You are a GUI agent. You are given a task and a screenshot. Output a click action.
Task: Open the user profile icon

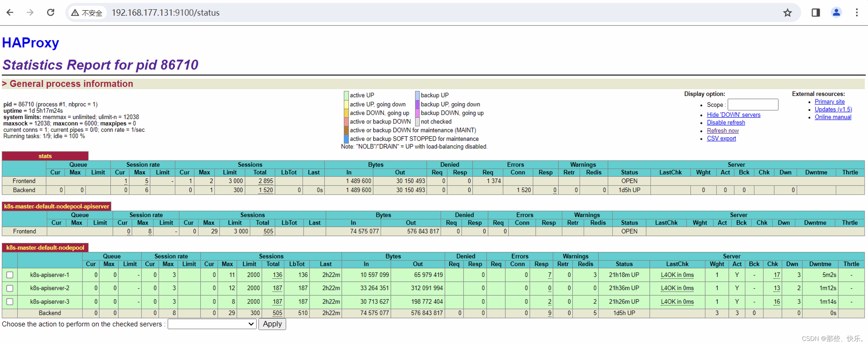[x=836, y=13]
